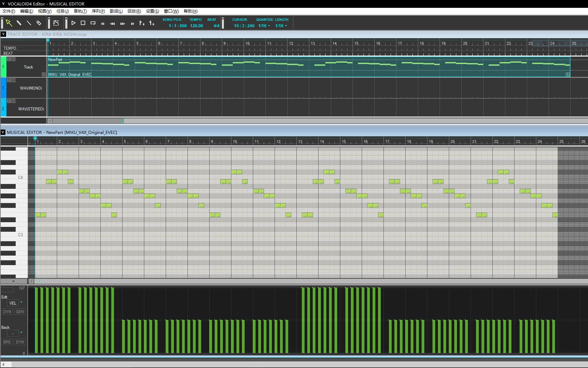The image size is (588, 368).
Task: Click the TEMPO value 120.00
Action: (x=197, y=26)
